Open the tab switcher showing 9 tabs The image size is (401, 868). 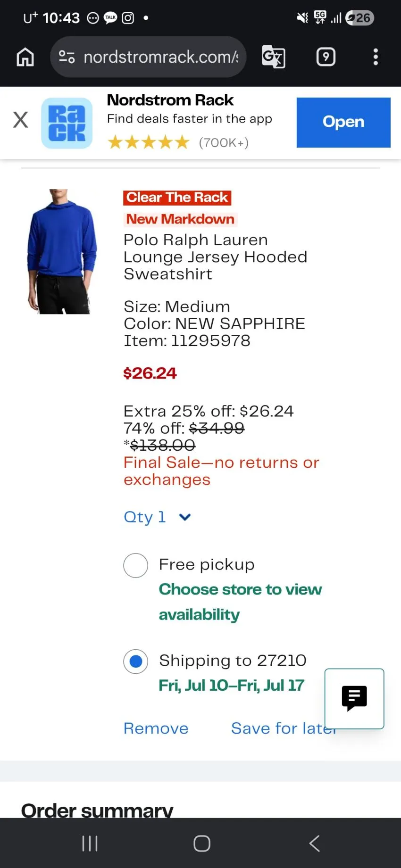tap(326, 57)
